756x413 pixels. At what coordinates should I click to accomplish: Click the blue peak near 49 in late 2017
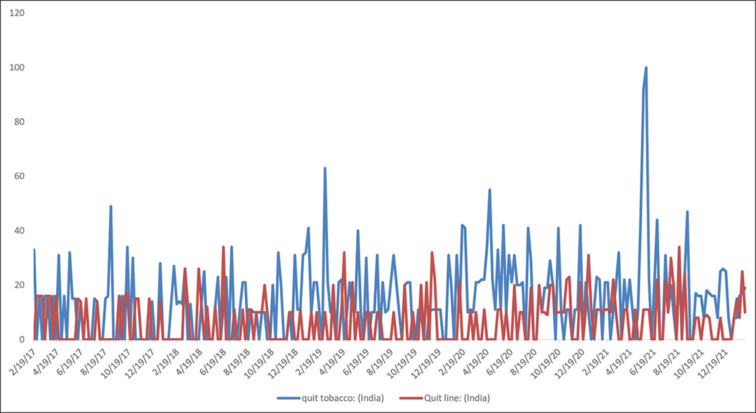(x=111, y=207)
